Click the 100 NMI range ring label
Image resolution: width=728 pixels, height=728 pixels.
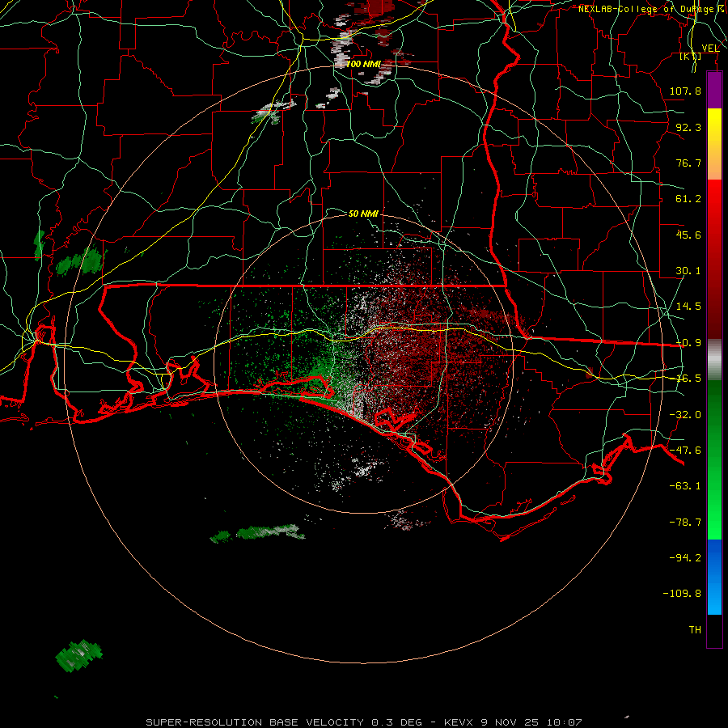tap(363, 64)
